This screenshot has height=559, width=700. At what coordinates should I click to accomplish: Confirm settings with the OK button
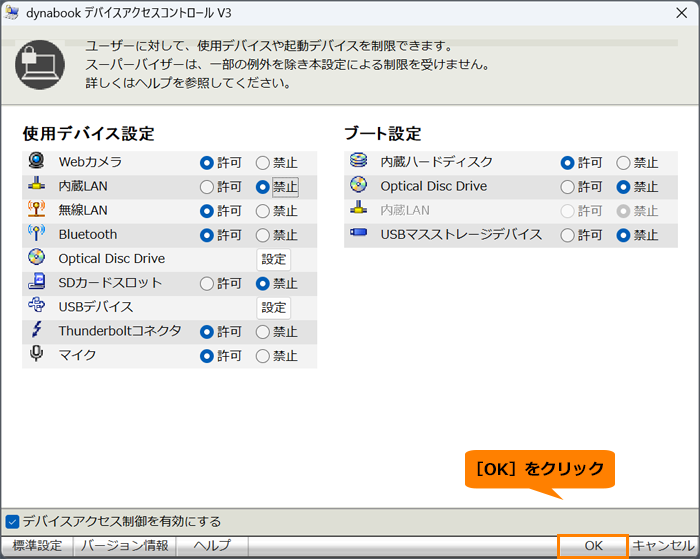(x=593, y=546)
